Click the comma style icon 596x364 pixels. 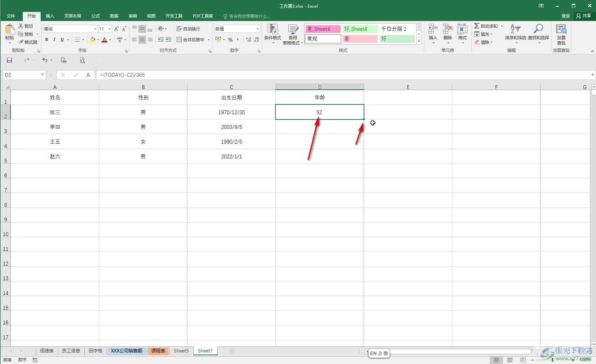(x=238, y=40)
